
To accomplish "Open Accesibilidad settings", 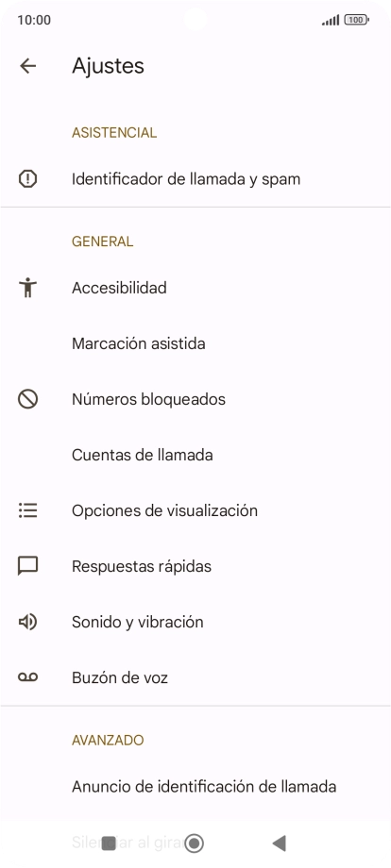I will [x=195, y=288].
